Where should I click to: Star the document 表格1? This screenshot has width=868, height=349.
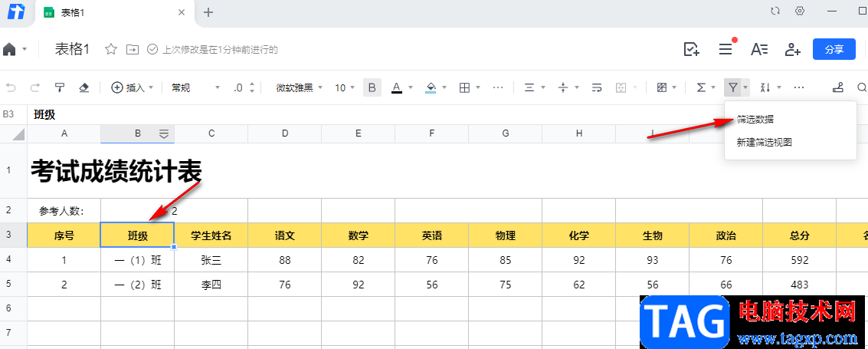pyautogui.click(x=111, y=49)
